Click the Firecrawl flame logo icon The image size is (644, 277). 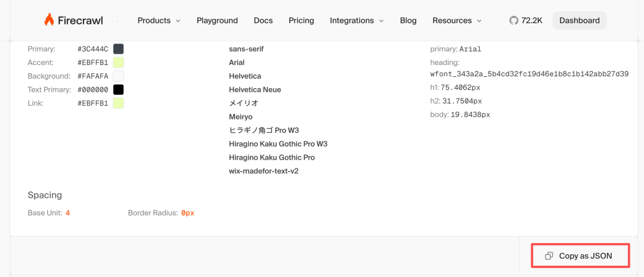tap(49, 20)
